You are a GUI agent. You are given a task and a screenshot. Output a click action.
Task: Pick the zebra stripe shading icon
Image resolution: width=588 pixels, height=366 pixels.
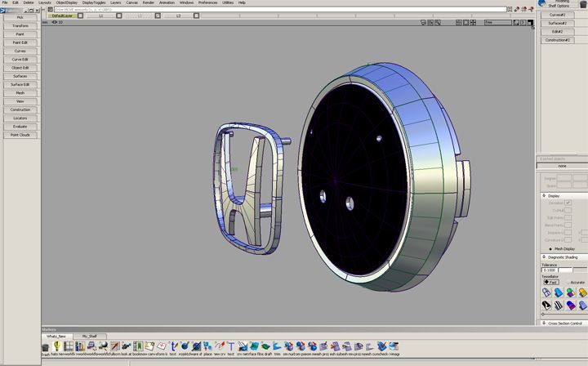coord(557,306)
